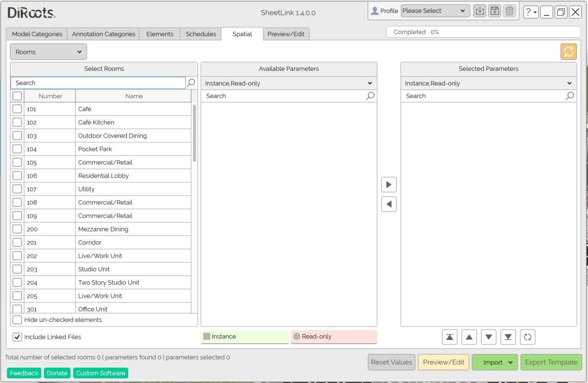The image size is (588, 383).
Task: Switch to the Schedules tab
Action: tap(201, 34)
